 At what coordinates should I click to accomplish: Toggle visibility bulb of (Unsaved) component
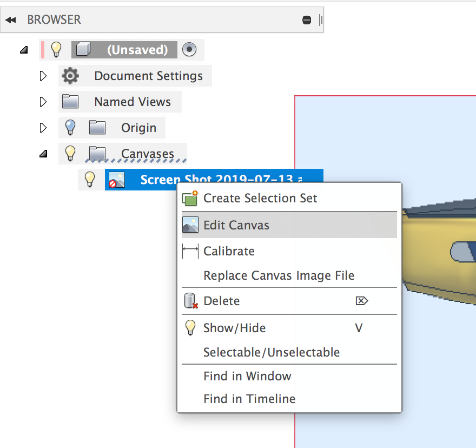coord(56,49)
